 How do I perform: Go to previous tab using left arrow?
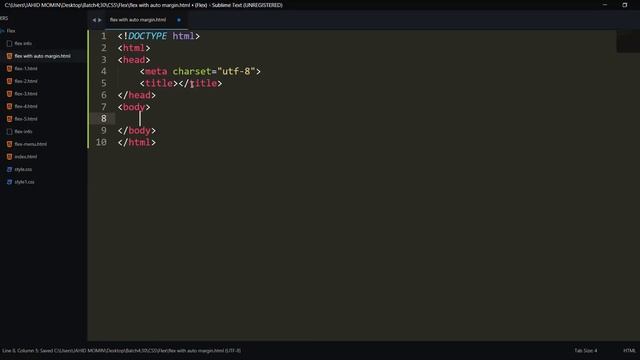pyautogui.click(x=94, y=20)
